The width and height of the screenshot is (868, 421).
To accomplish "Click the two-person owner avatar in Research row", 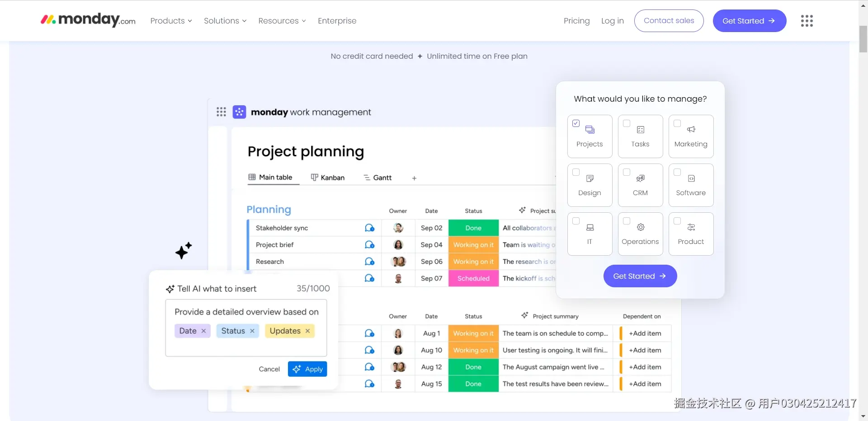I will coord(399,261).
